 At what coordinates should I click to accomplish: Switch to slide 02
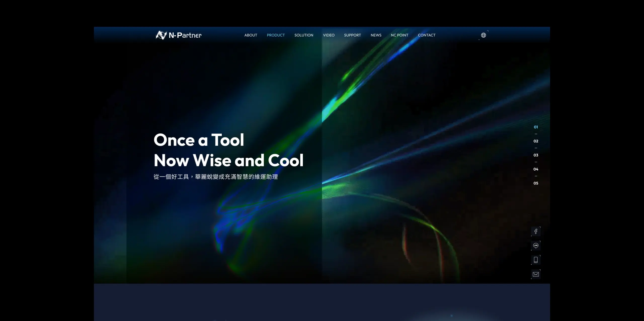point(536,141)
